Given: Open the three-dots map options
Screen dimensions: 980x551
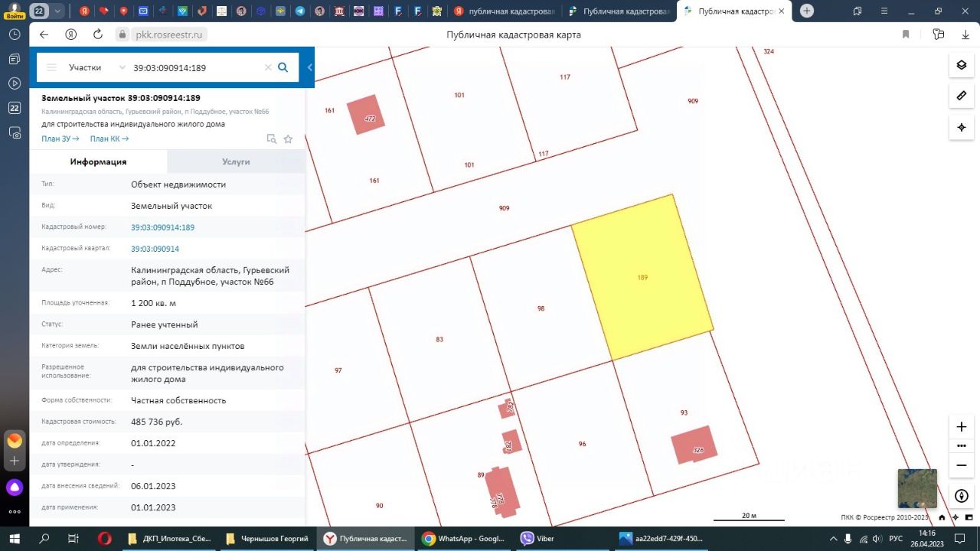Looking at the screenshot, I should 962,446.
